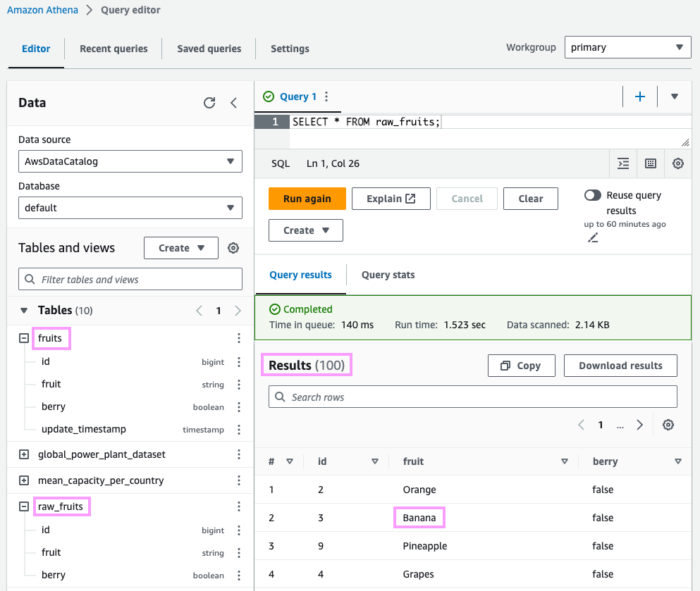Open the Workgroup primary dropdown
The width and height of the screenshot is (700, 591).
point(627,48)
